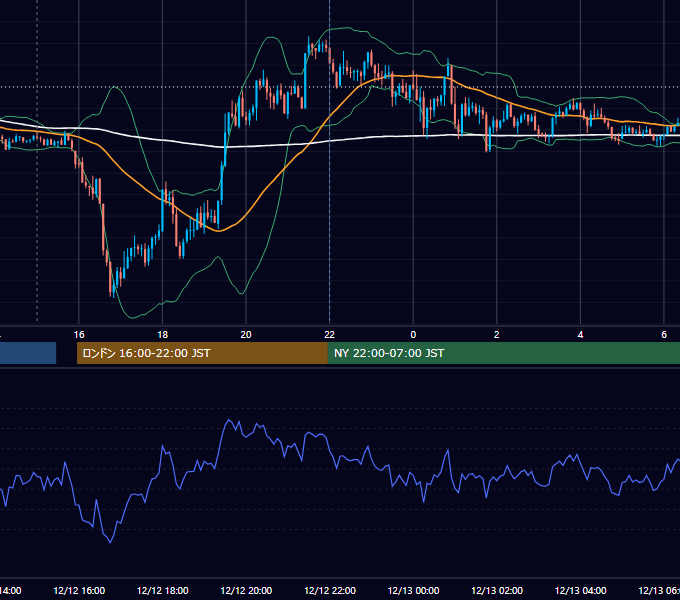This screenshot has height=600, width=680.
Task: Click the 16 hour axis label
Action: click(79, 335)
